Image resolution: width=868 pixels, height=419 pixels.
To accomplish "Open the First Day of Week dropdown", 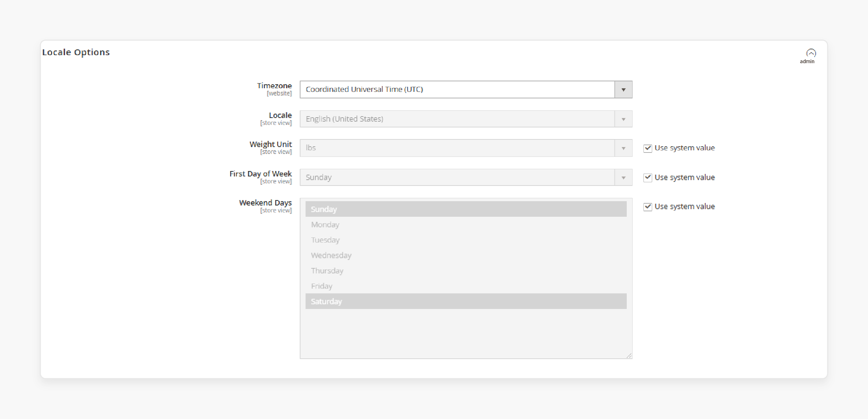I will click(x=466, y=177).
